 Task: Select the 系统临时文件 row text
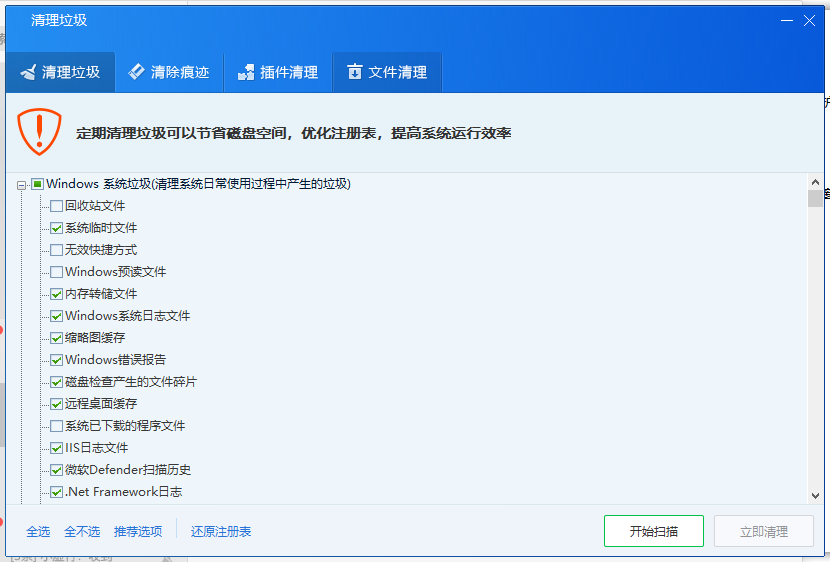pos(101,228)
